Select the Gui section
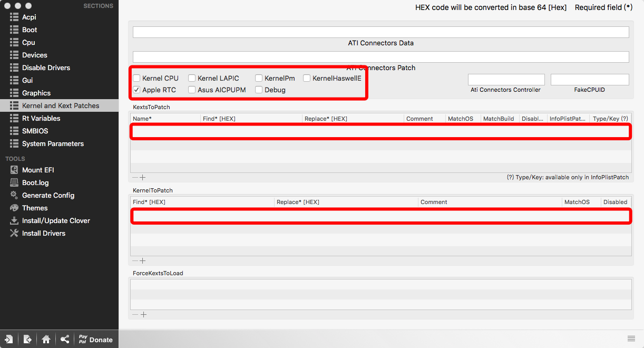Screen dimensions: 644x348 (x=27, y=80)
